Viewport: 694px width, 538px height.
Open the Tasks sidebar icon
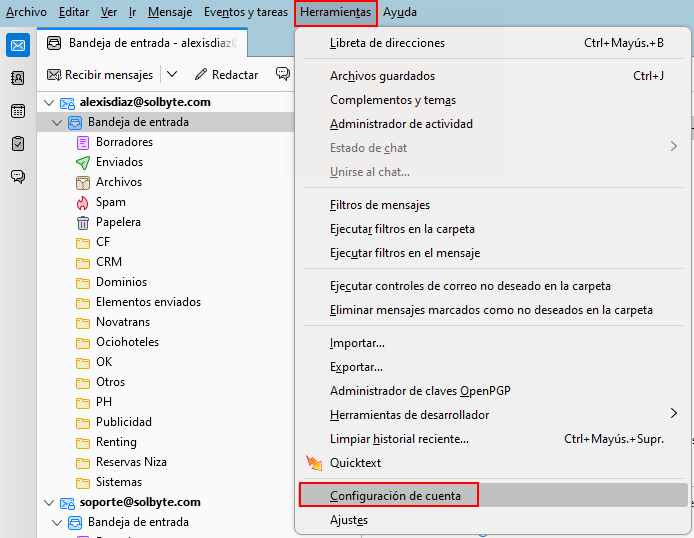(18, 144)
